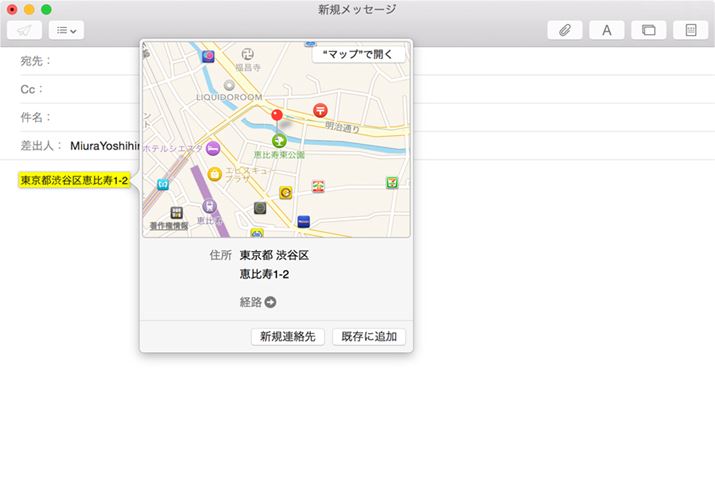The image size is (715, 477).
Task: Click the far-right 7-Eleven store icon
Action: click(392, 183)
